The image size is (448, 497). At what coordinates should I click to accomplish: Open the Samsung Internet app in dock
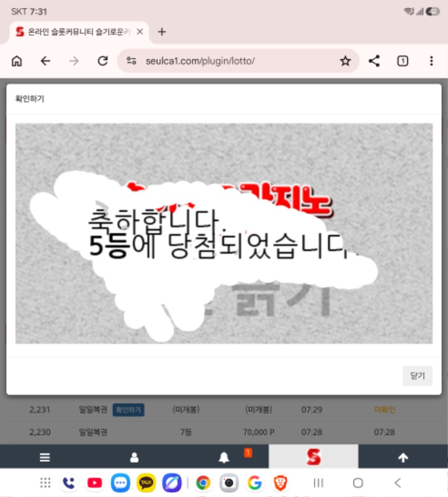tap(172, 483)
